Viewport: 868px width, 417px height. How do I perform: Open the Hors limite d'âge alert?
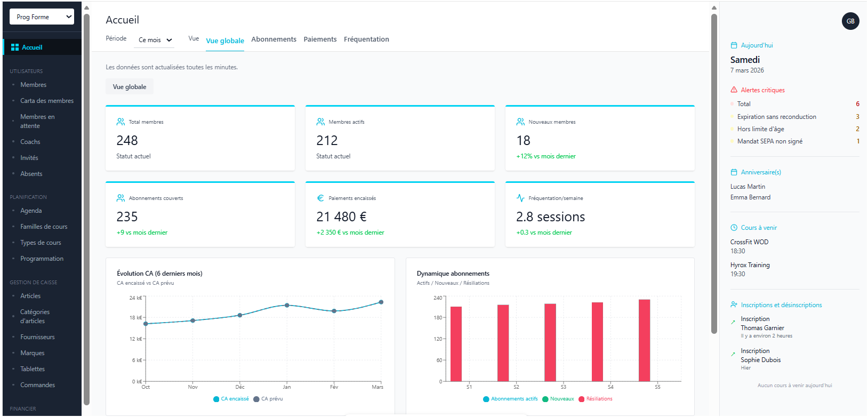tap(794, 129)
